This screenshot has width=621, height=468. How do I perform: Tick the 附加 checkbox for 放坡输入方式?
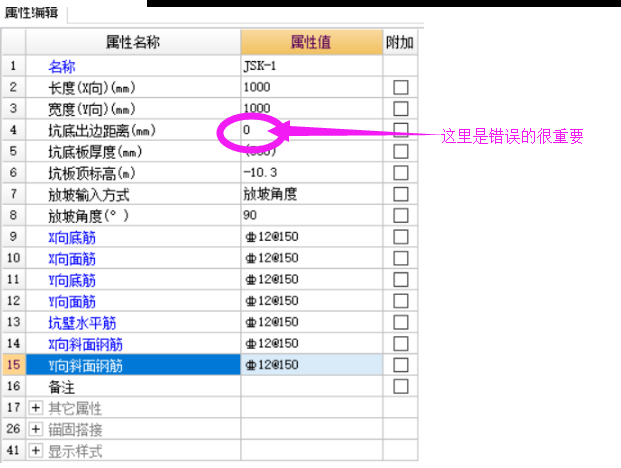[401, 194]
